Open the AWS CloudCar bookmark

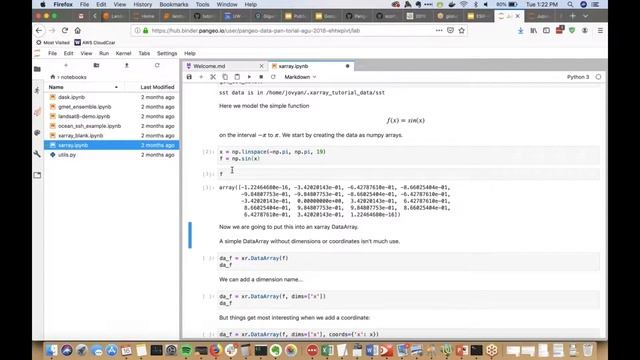[95, 42]
